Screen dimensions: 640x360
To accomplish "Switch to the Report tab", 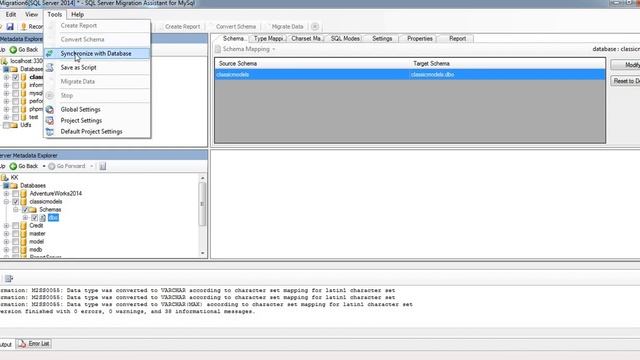I will 457,38.
